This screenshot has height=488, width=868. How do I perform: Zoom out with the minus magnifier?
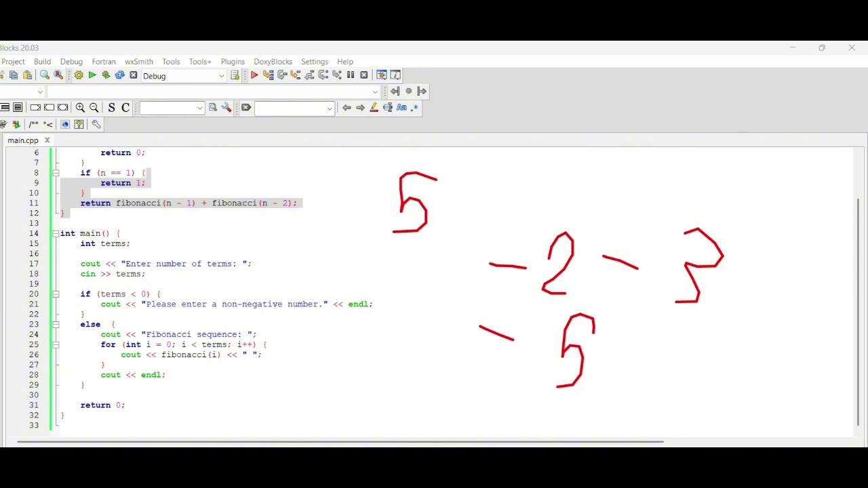(x=94, y=108)
